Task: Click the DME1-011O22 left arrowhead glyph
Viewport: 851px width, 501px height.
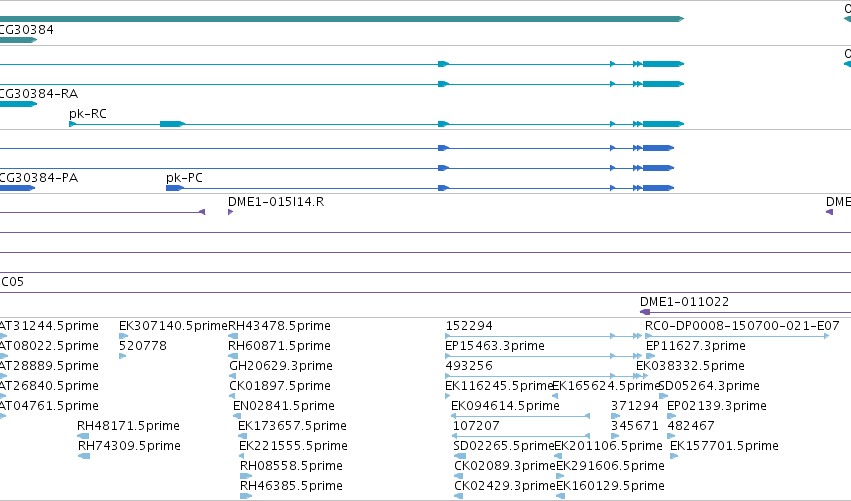Action: coord(645,312)
